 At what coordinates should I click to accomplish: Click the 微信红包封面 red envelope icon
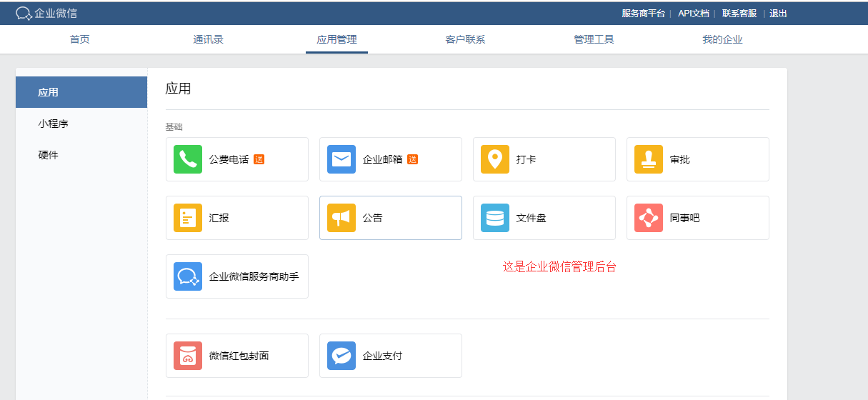pos(188,356)
